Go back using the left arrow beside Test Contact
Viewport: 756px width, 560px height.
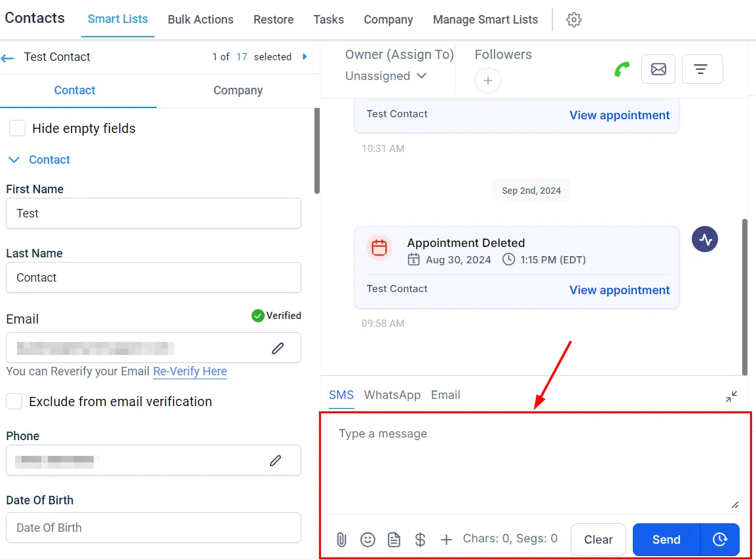pos(7,58)
